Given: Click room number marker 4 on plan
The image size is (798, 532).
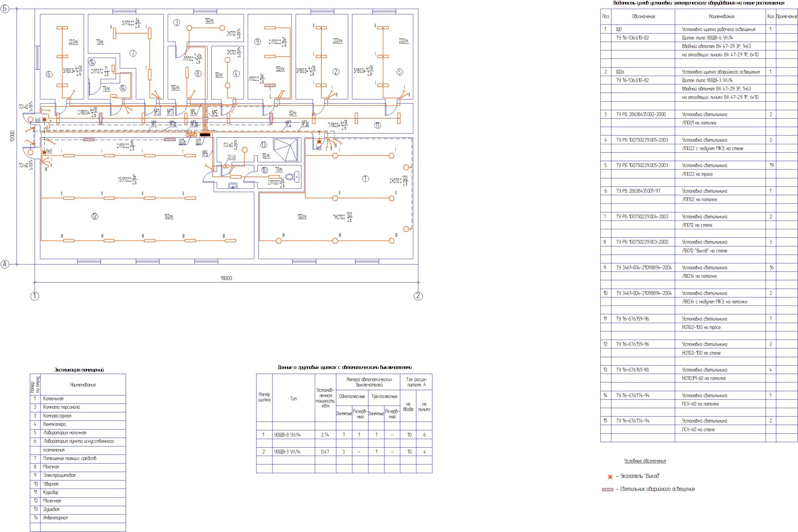Looking at the screenshot, I should tap(236, 74).
